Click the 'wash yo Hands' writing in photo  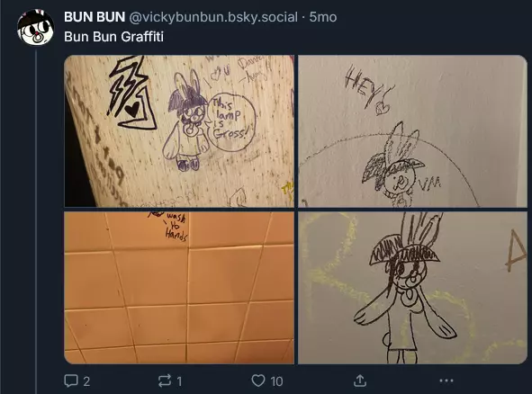click(174, 226)
